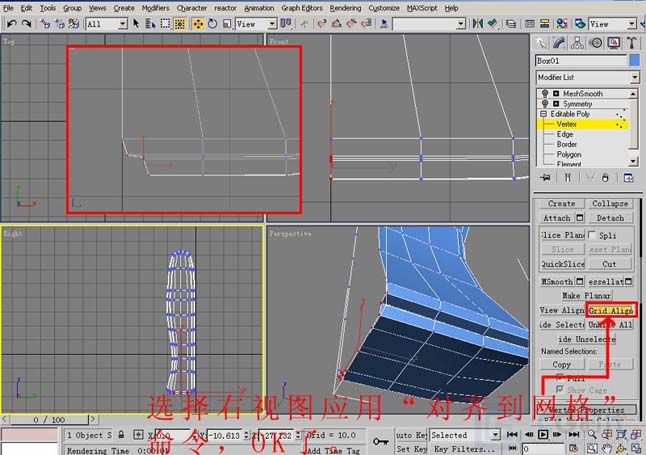This screenshot has height=455, width=646.
Task: Open the Graph Editors menu
Action: [302, 8]
